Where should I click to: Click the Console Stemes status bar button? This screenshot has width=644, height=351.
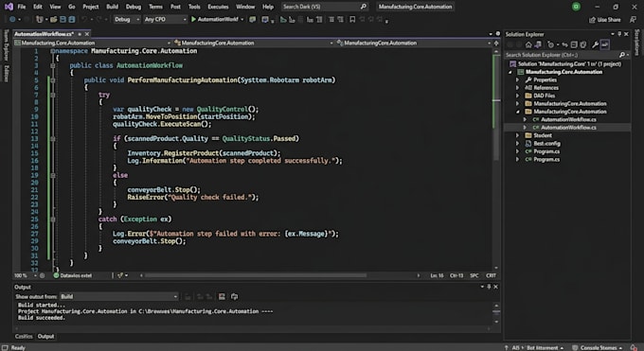[x=597, y=348]
